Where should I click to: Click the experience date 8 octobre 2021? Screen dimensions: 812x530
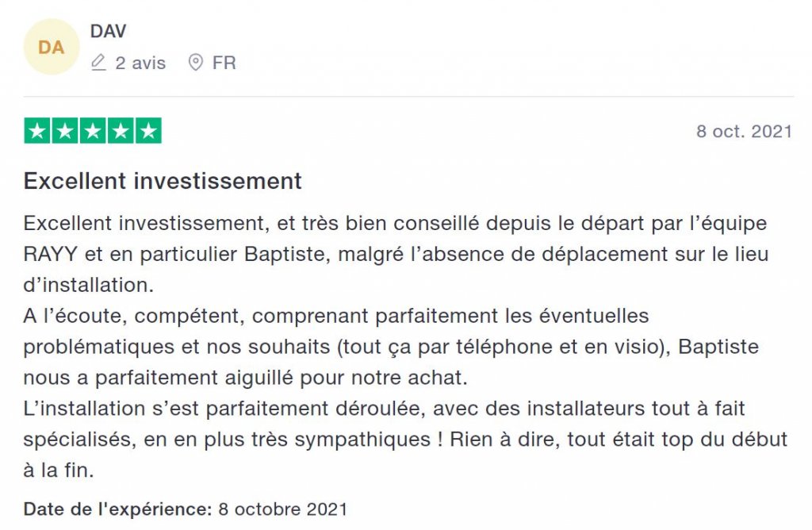[283, 509]
